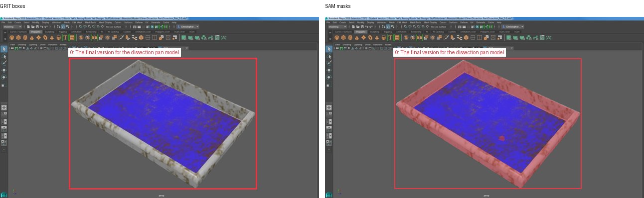The width and height of the screenshot is (644, 198).
Task: Click New Scene icon in GRIT boxes status line
Action: tap(28, 27)
